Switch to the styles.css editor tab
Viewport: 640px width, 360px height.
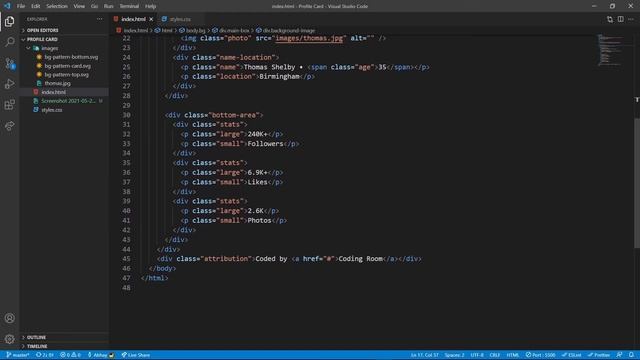(180, 19)
